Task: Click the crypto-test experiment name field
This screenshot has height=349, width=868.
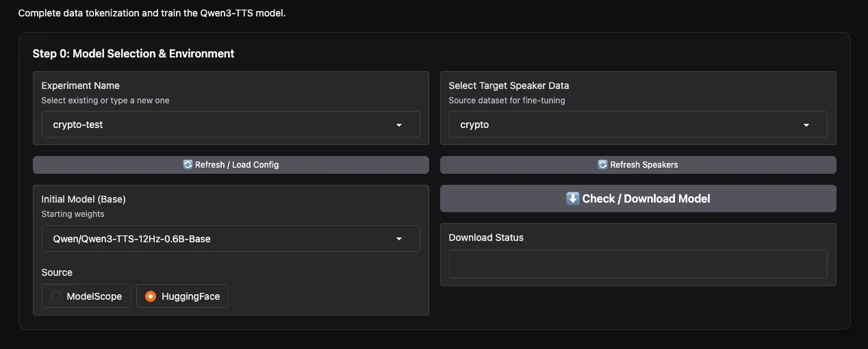Action: click(205, 125)
